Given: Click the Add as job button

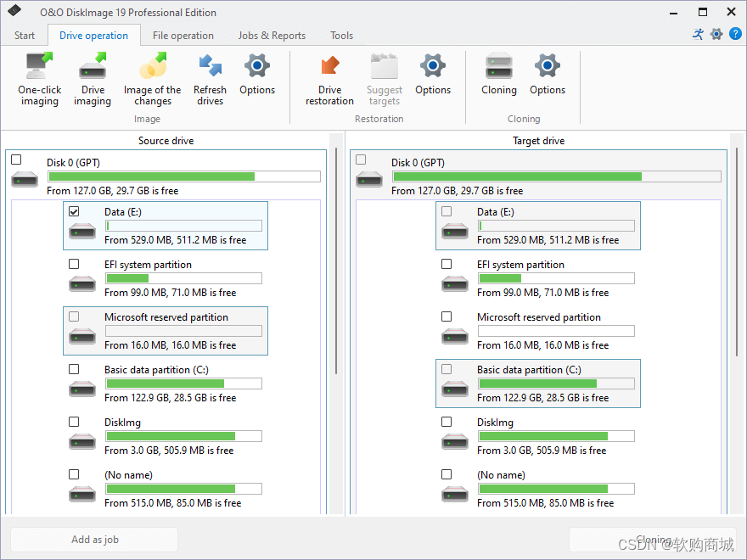Looking at the screenshot, I should point(94,540).
